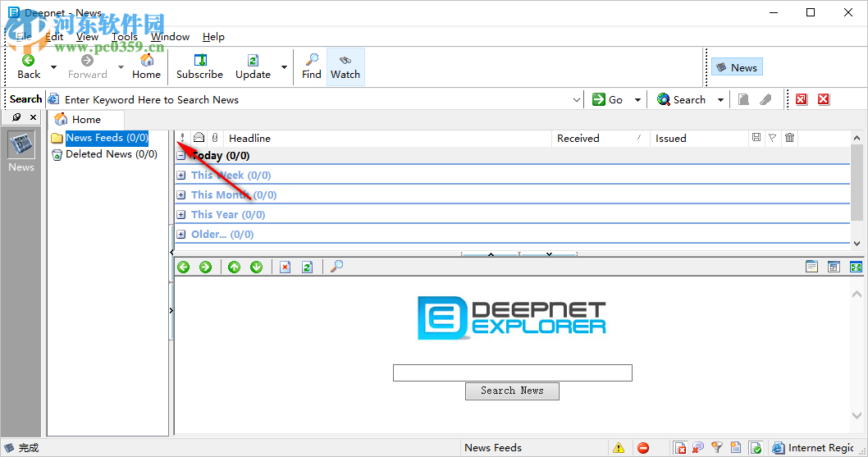Viewport: 868px width, 457px height.
Task: Click the saved floppy column icon
Action: point(756,137)
